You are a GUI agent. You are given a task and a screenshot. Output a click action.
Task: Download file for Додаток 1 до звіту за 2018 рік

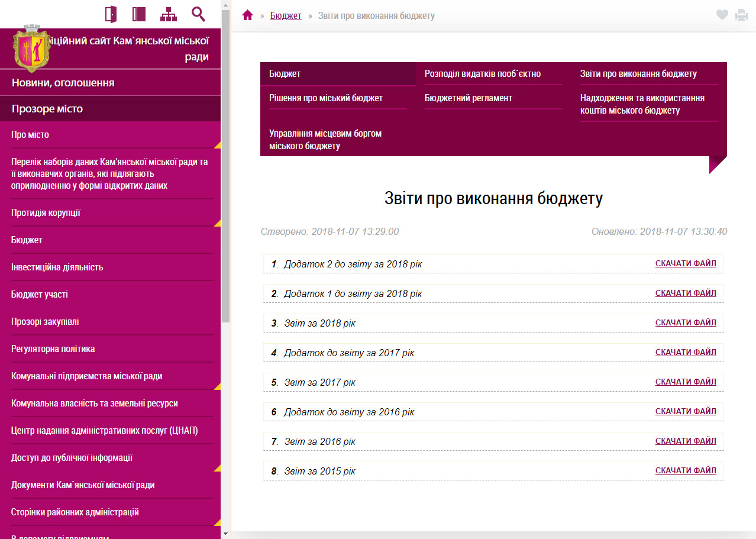point(686,293)
